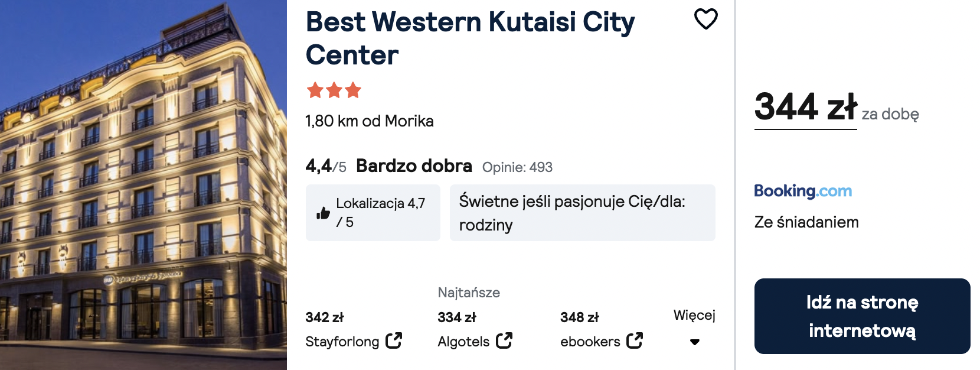Save hotel with the heart icon
980x370 pixels.
pyautogui.click(x=705, y=19)
